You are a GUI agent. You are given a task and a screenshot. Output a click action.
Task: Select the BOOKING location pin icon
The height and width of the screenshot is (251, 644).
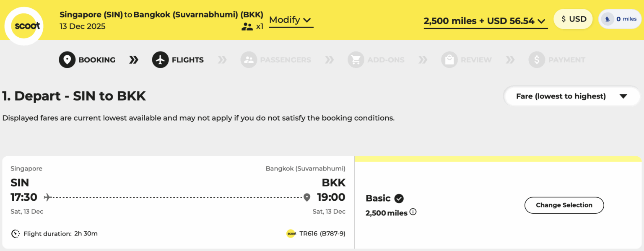click(67, 60)
